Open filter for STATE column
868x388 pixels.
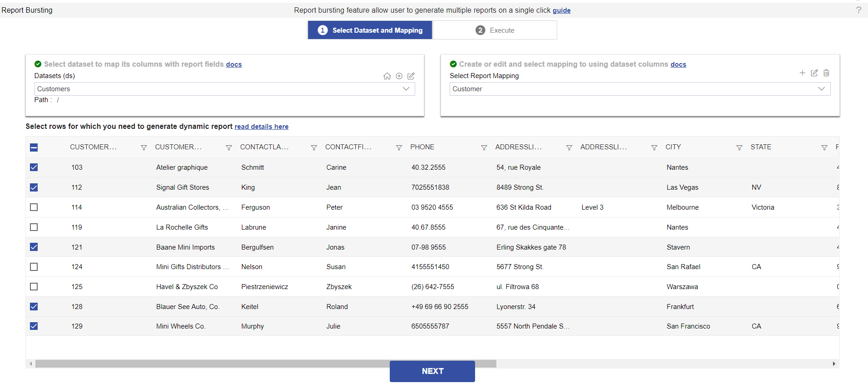[824, 147]
